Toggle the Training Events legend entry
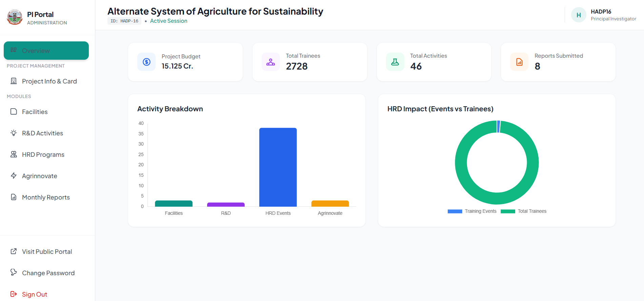Screen dimensions: 644x301 (x=472, y=211)
